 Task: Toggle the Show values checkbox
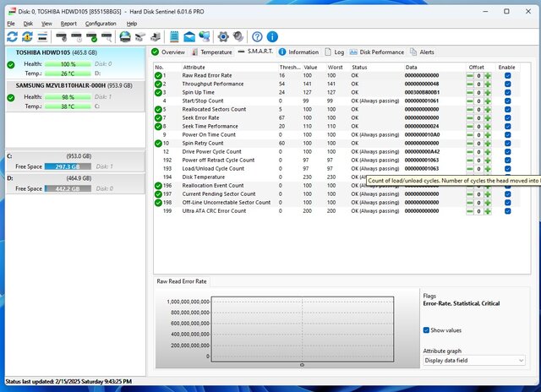pyautogui.click(x=427, y=330)
